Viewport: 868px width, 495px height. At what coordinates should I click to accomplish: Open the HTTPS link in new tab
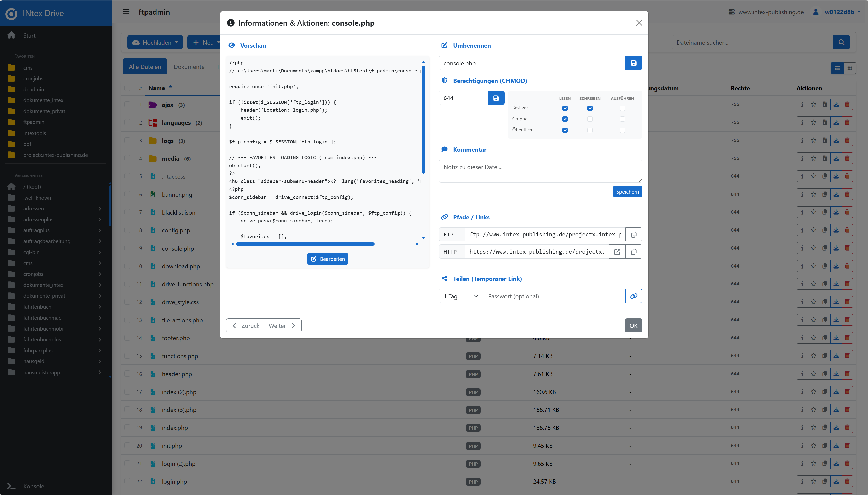[x=617, y=252]
